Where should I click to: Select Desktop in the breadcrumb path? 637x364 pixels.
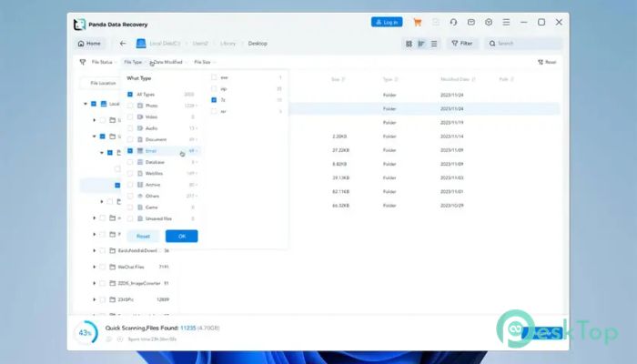pyautogui.click(x=258, y=44)
